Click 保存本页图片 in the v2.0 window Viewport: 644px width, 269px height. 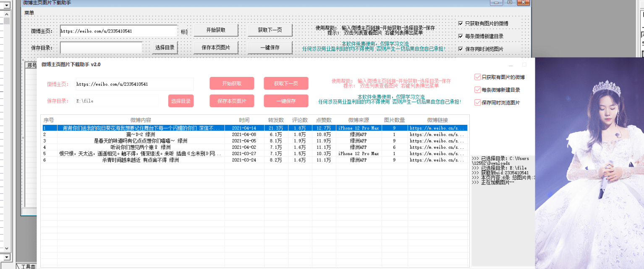232,101
